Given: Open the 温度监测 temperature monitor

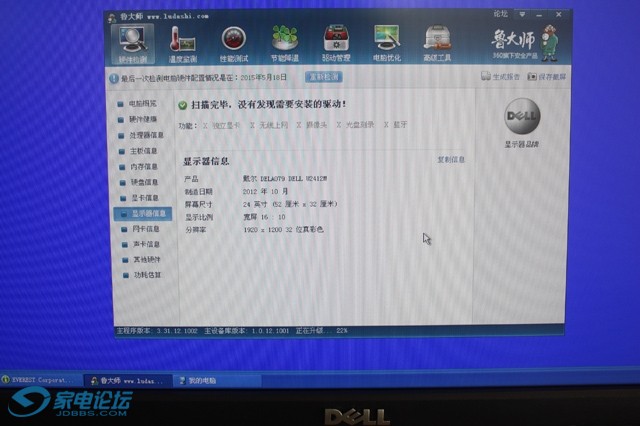Looking at the screenshot, I should click(x=182, y=44).
